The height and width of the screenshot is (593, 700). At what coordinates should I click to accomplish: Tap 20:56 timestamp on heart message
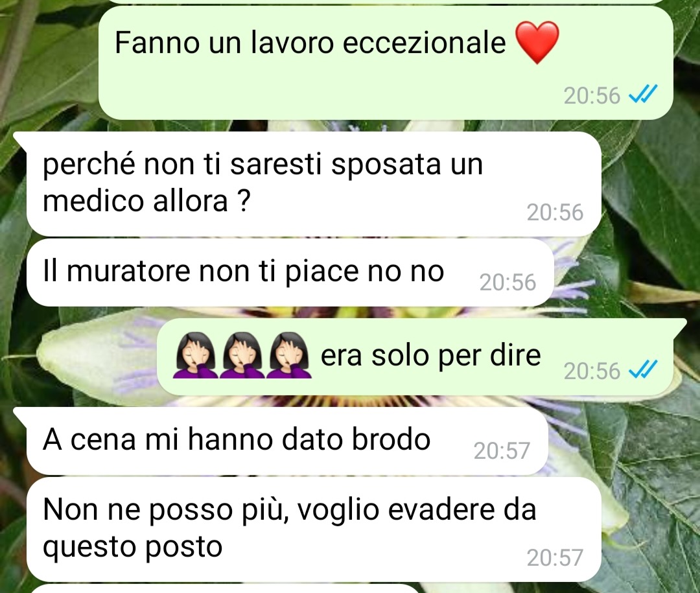pyautogui.click(x=592, y=95)
